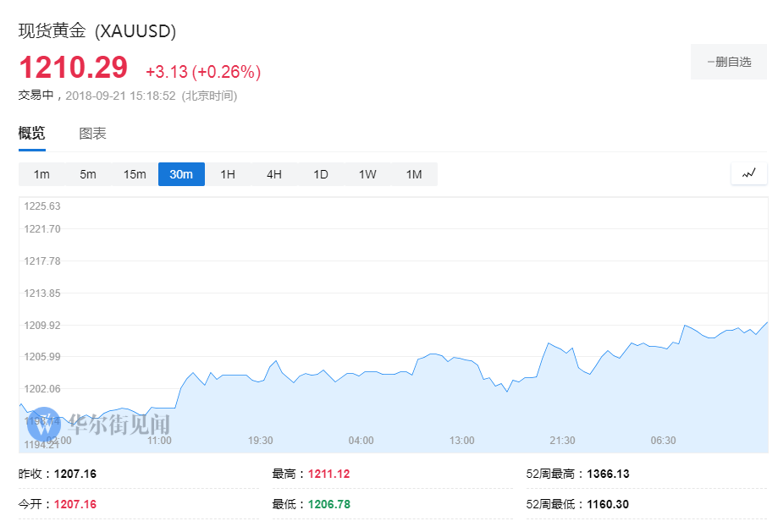The image size is (778, 532).
Task: Click the 21:30 time marker on the chart
Action: coord(562,441)
